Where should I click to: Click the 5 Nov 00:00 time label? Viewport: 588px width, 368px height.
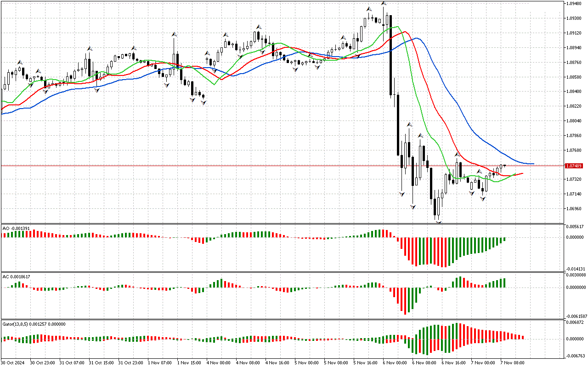pos(306,363)
